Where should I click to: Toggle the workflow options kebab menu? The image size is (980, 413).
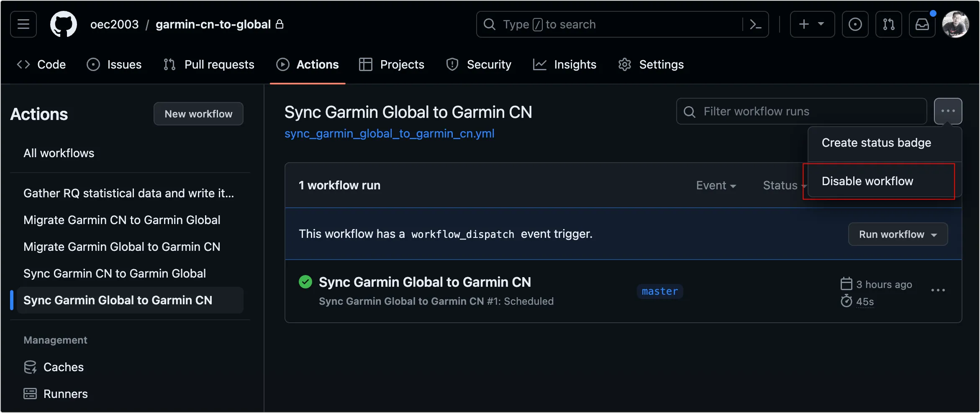(948, 111)
